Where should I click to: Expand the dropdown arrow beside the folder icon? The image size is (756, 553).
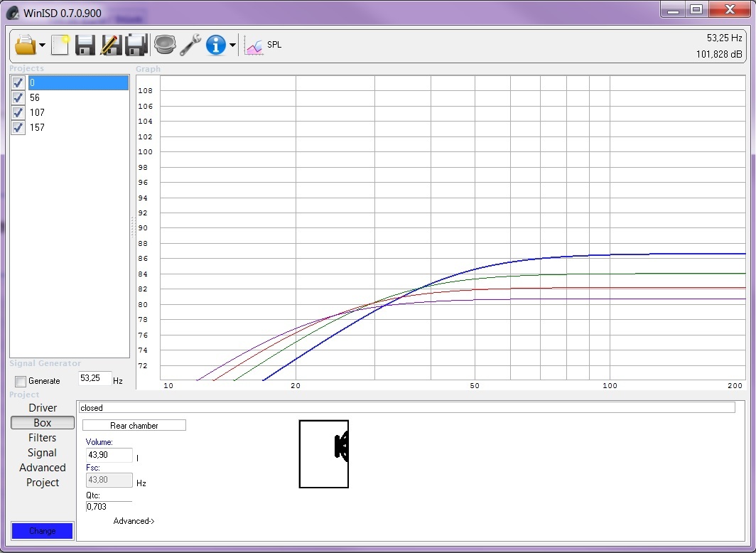43,45
